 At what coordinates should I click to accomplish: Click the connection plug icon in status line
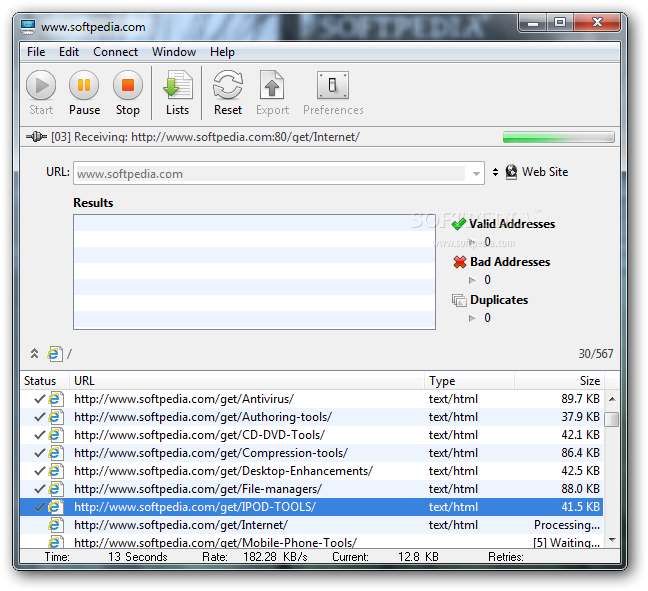(36, 136)
